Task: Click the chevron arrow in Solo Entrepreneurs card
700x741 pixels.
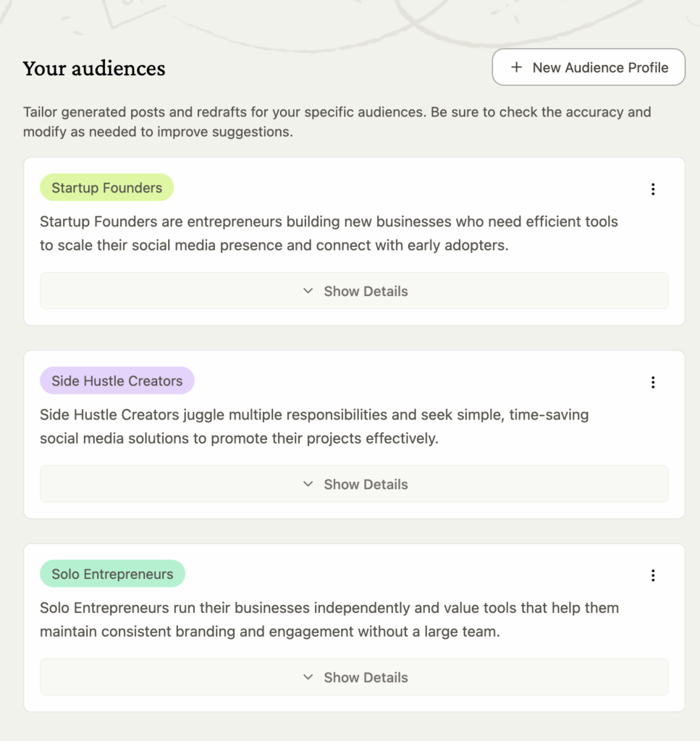Action: click(x=308, y=677)
